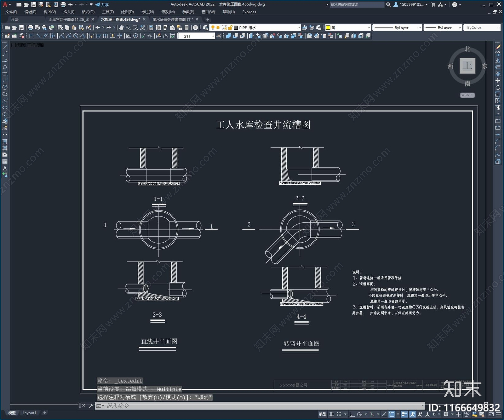Switch to the Layout1 tab
The height and width of the screenshot is (420, 504).
click(29, 413)
